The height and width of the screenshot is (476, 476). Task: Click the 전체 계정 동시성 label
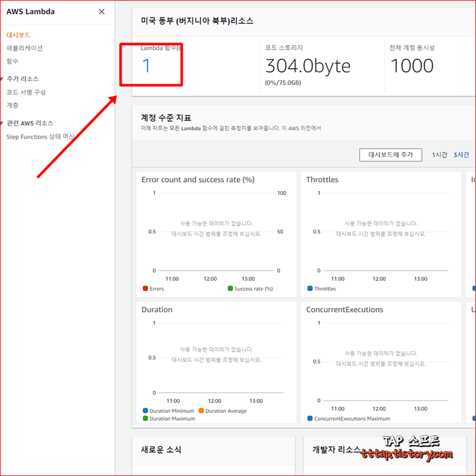412,48
